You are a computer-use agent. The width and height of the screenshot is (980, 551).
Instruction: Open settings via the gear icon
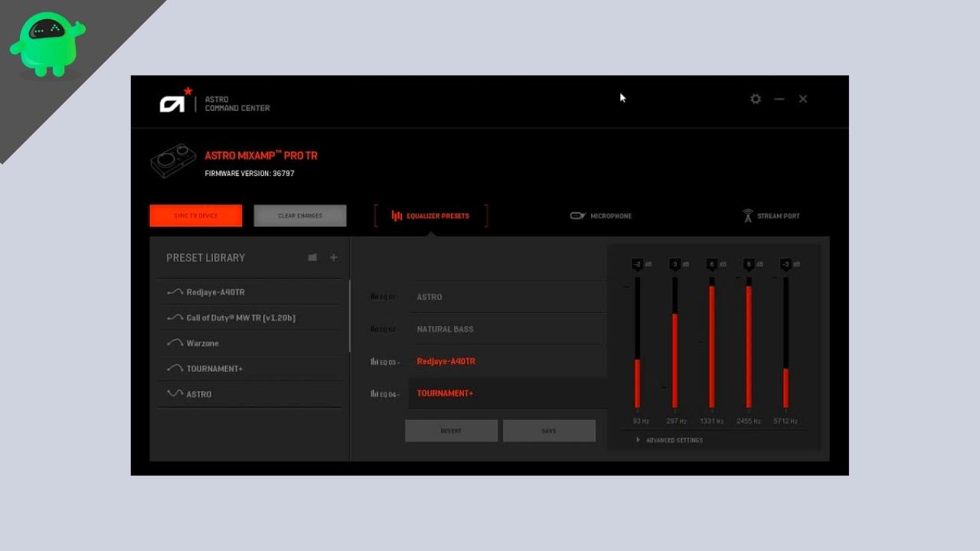coord(756,99)
